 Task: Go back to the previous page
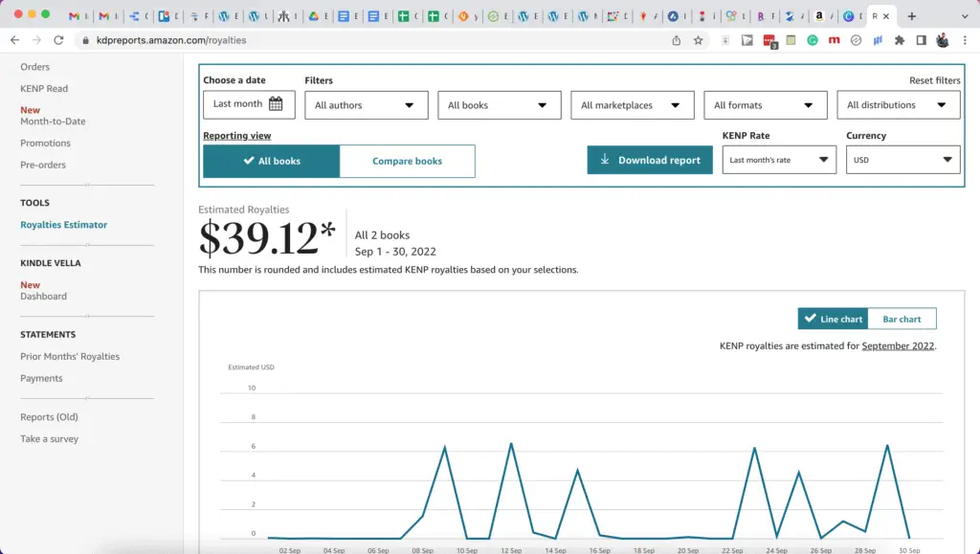click(x=15, y=40)
